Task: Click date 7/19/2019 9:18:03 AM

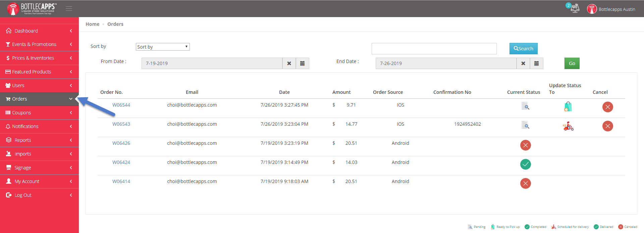Action: [284, 181]
